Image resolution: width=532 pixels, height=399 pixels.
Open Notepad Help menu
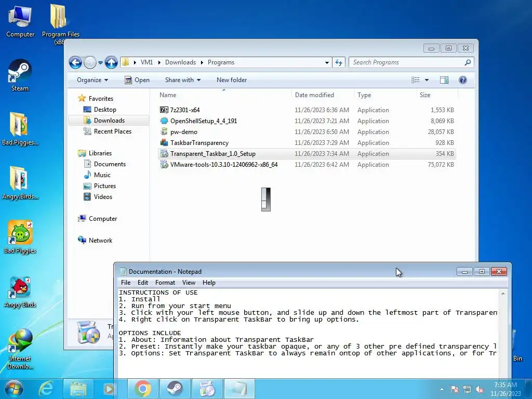209,283
